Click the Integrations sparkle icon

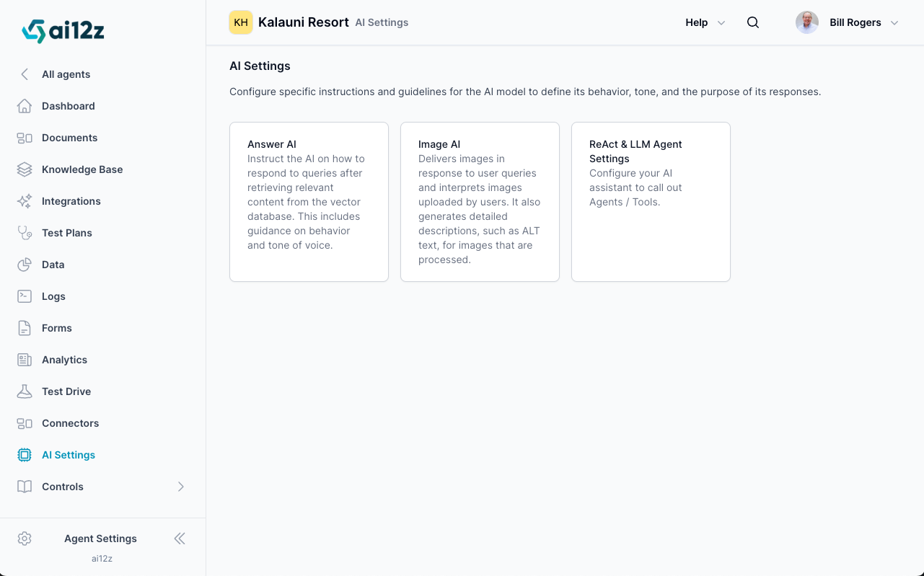coord(25,201)
